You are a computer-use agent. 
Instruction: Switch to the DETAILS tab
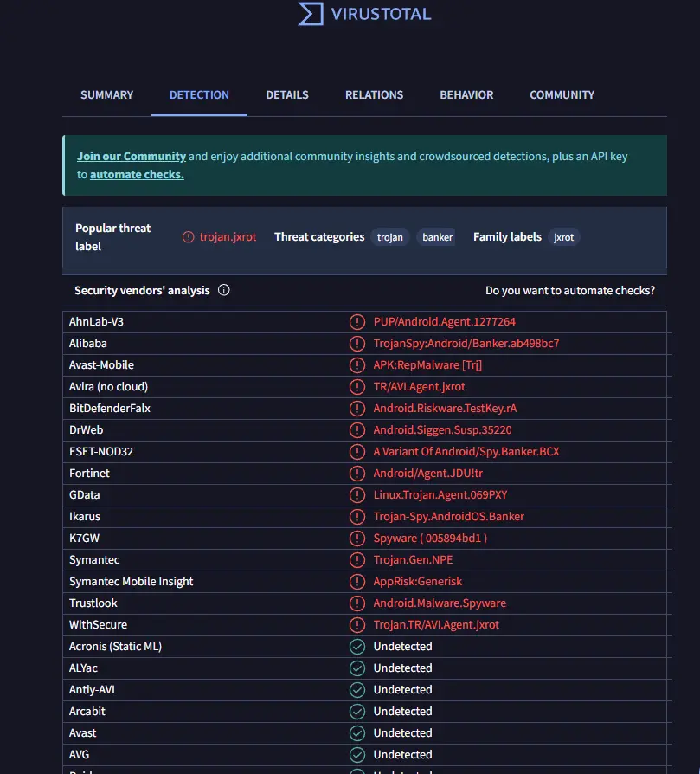[x=287, y=94]
